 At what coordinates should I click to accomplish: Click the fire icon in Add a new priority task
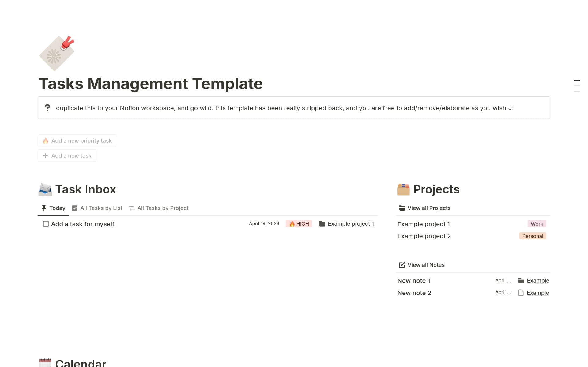[45, 140]
